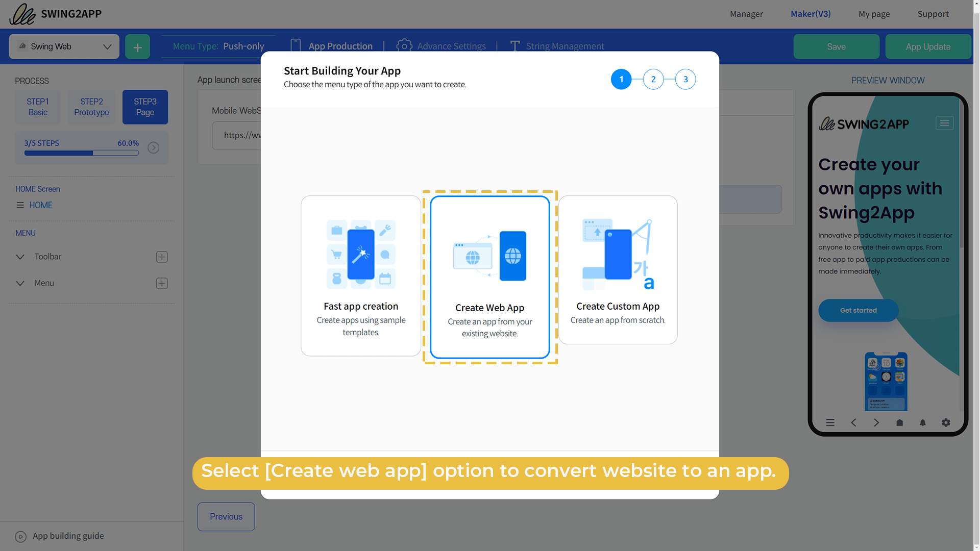Open the menu icon on the preview SWING2APP header
980x551 pixels.
944,123
